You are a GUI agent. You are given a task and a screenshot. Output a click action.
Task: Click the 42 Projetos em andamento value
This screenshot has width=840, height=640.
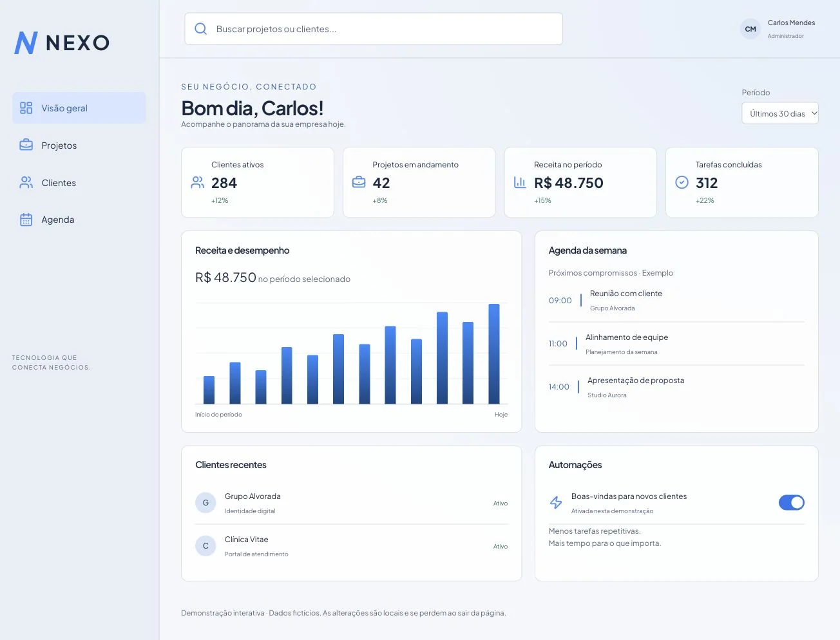click(x=381, y=183)
